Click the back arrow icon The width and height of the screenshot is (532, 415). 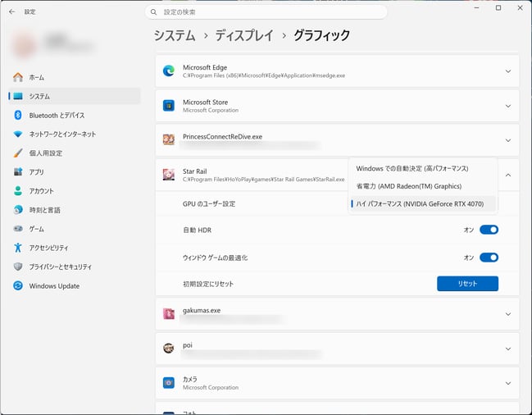click(x=12, y=11)
